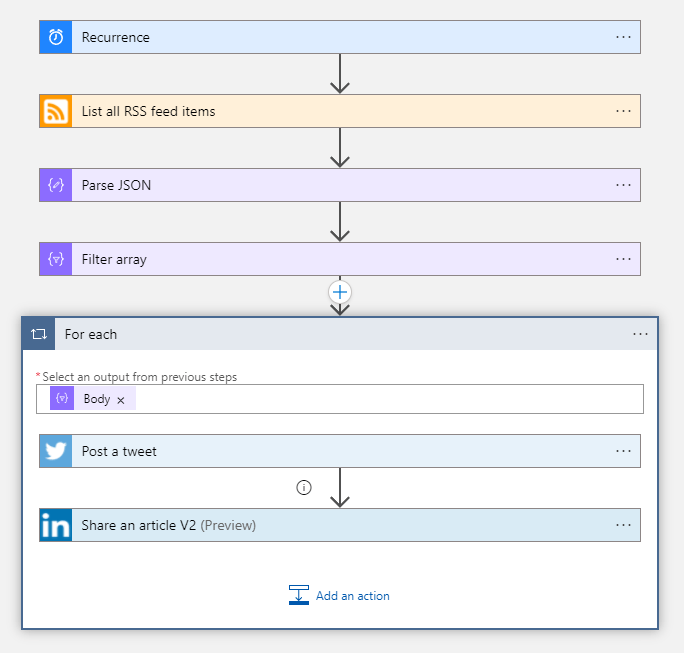Click the info circle beside the arrow

point(304,487)
